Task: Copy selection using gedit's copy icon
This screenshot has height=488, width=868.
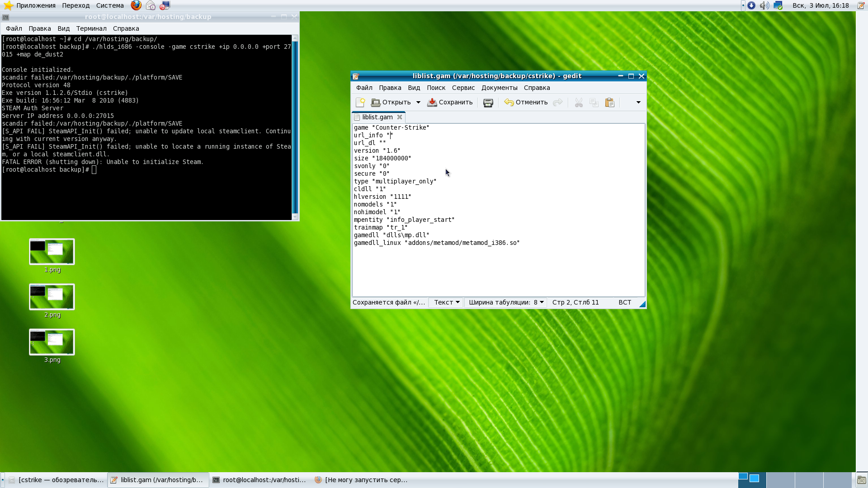Action: pyautogui.click(x=594, y=103)
